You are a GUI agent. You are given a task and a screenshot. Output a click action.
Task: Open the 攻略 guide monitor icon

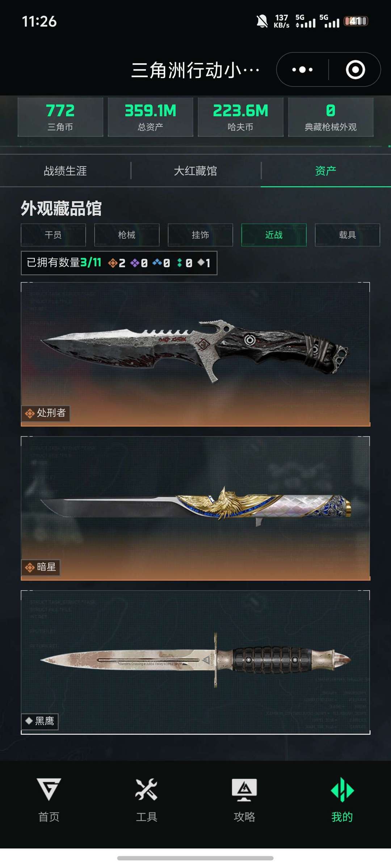pyautogui.click(x=244, y=790)
